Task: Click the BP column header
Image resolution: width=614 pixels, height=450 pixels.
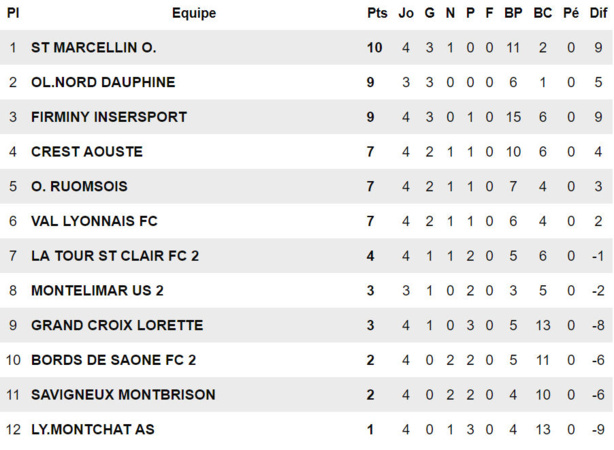Action: 513,13
